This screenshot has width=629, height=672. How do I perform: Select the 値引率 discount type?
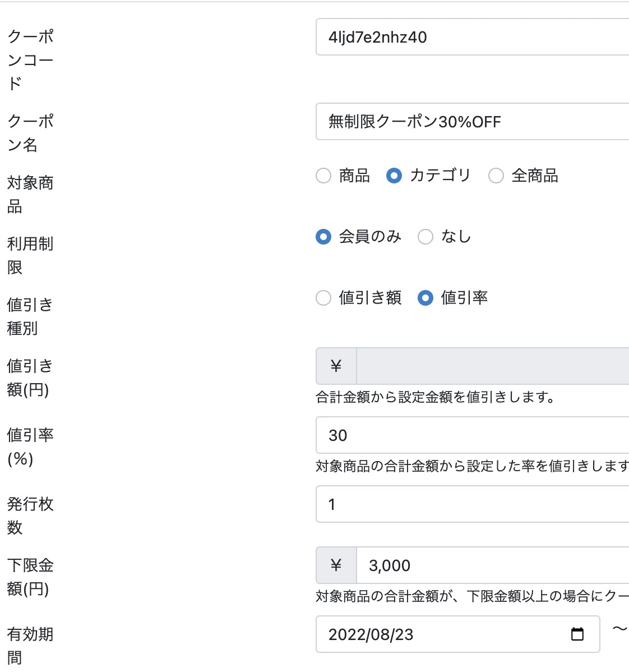tap(426, 298)
